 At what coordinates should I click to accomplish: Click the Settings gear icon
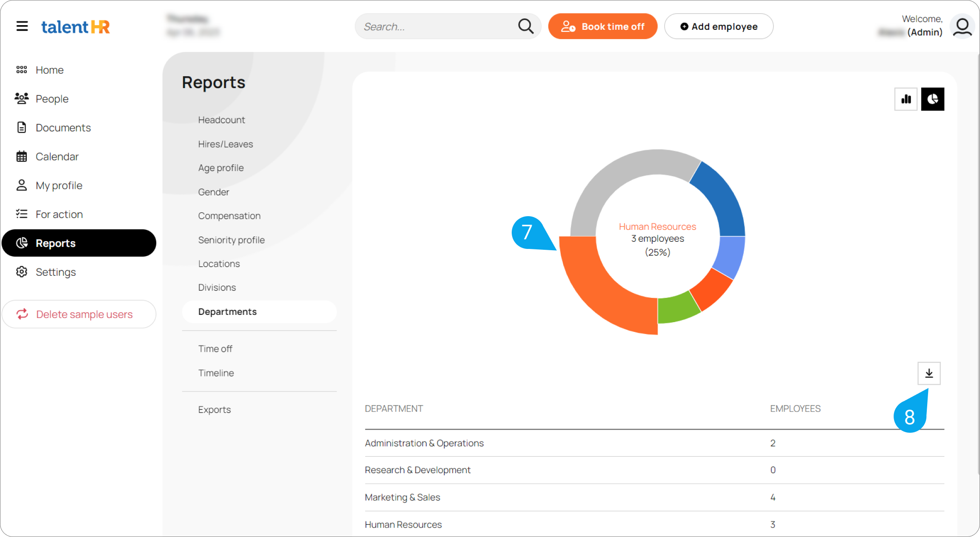(22, 272)
